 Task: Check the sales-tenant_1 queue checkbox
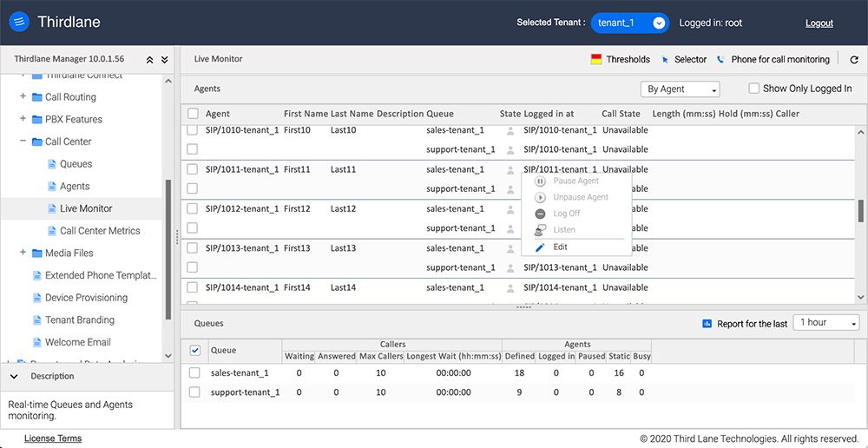coord(195,372)
